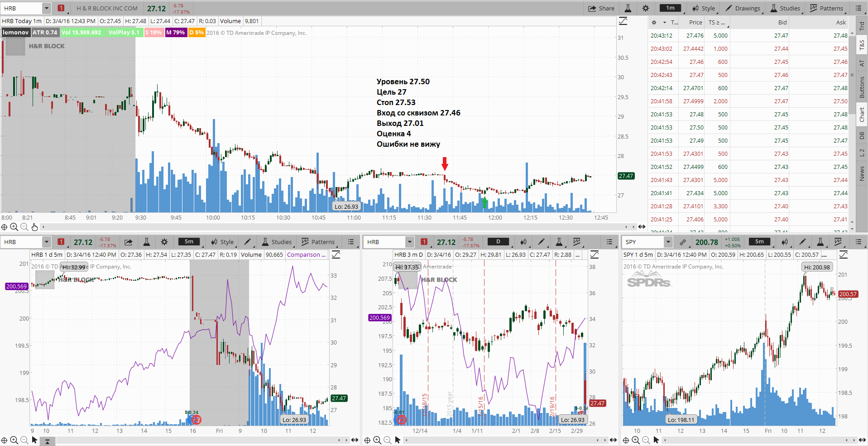Switch to the L2 side tab
Screen dimensions: 868x446
(862, 153)
